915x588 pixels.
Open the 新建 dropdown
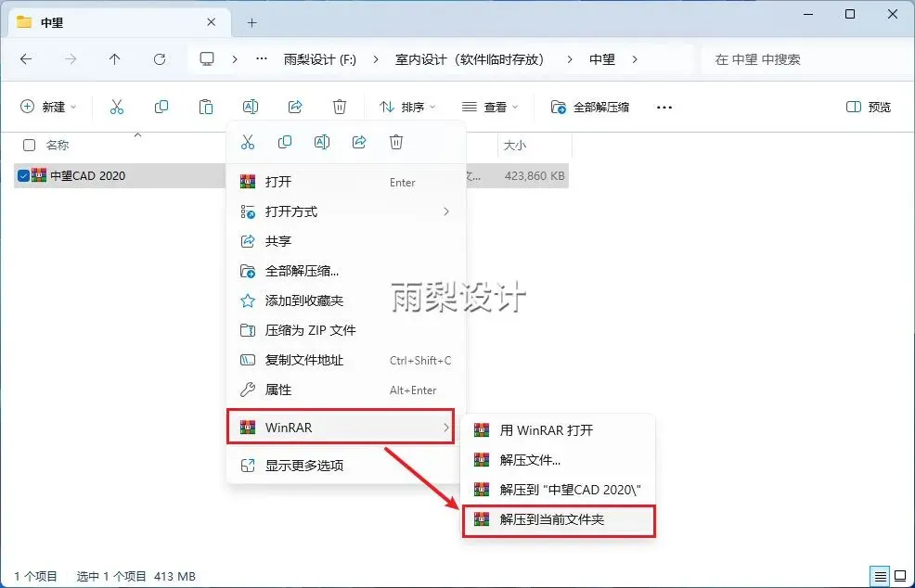click(x=48, y=107)
